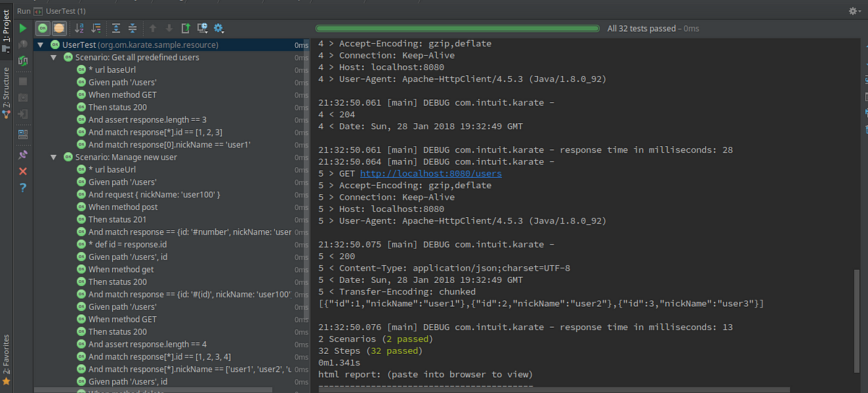Click 'All 32 tests passed' status text
The image size is (868, 393).
pos(641,29)
